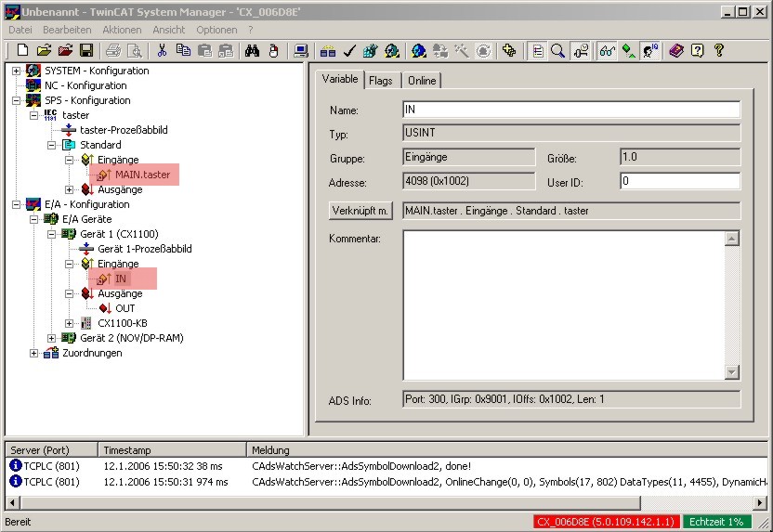
Task: Click the check configuration checkmark icon
Action: [349, 51]
